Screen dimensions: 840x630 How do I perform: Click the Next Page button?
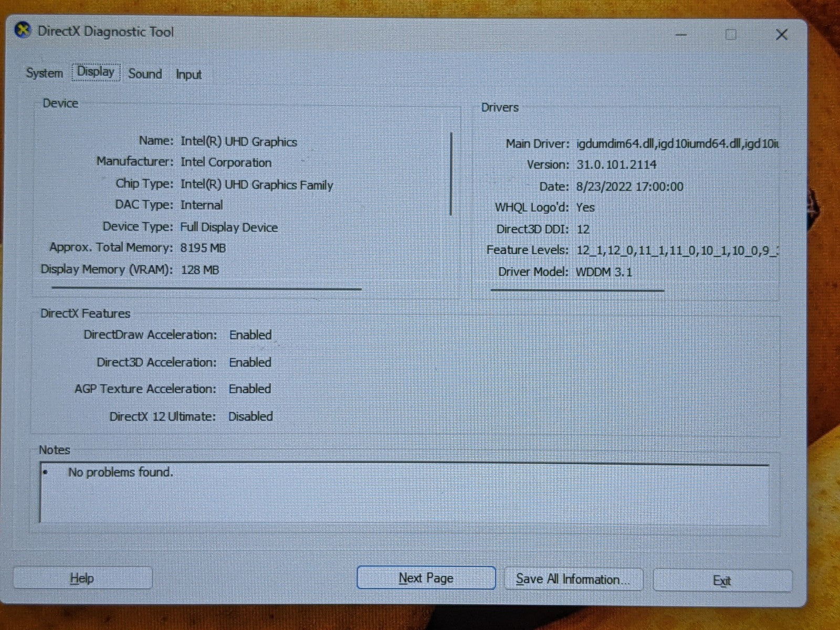point(426,578)
